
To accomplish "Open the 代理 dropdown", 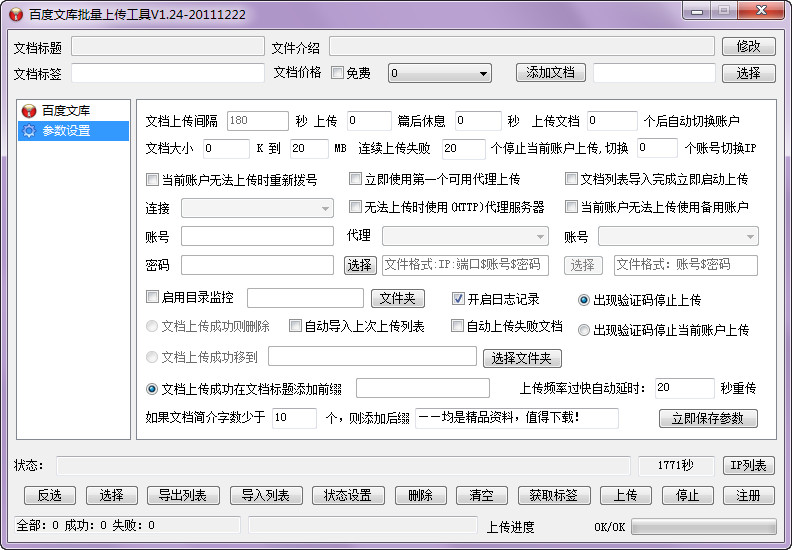I will [465, 236].
